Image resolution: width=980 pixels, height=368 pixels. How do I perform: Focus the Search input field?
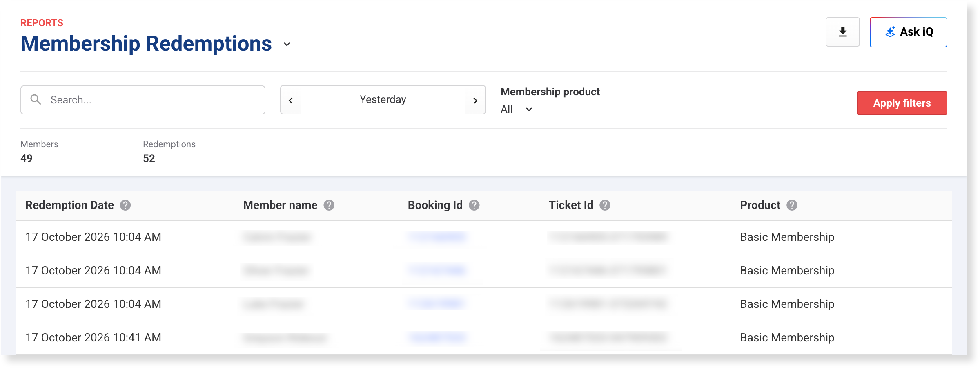pos(143,100)
